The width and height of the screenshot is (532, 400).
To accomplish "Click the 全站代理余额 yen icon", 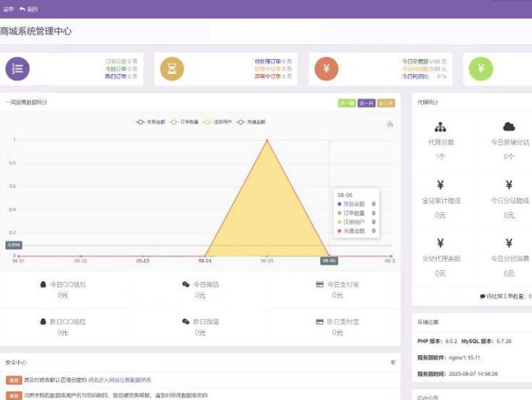I will tap(441, 243).
